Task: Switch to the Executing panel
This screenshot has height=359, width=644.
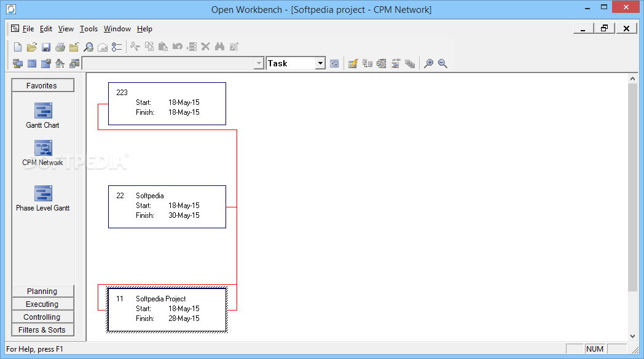Action: coord(43,304)
